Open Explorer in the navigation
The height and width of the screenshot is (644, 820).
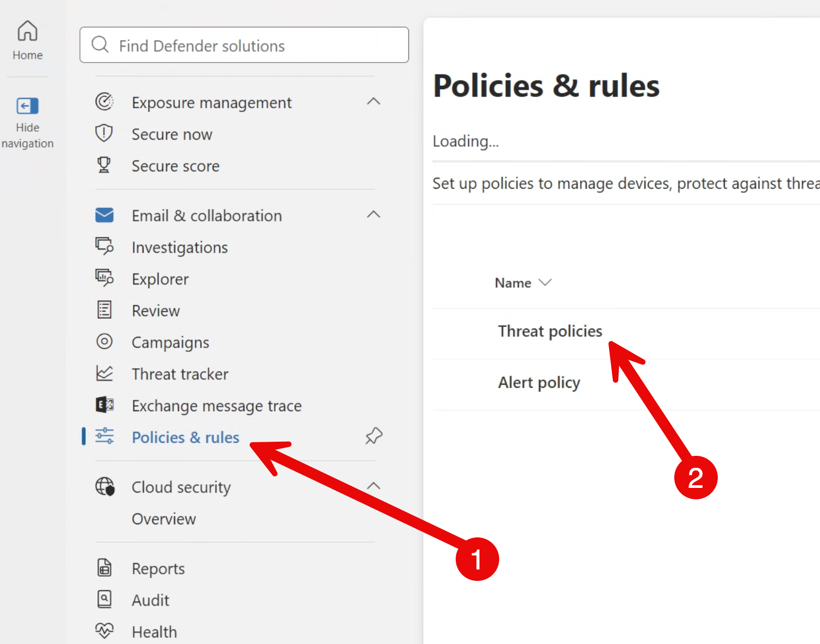[160, 279]
